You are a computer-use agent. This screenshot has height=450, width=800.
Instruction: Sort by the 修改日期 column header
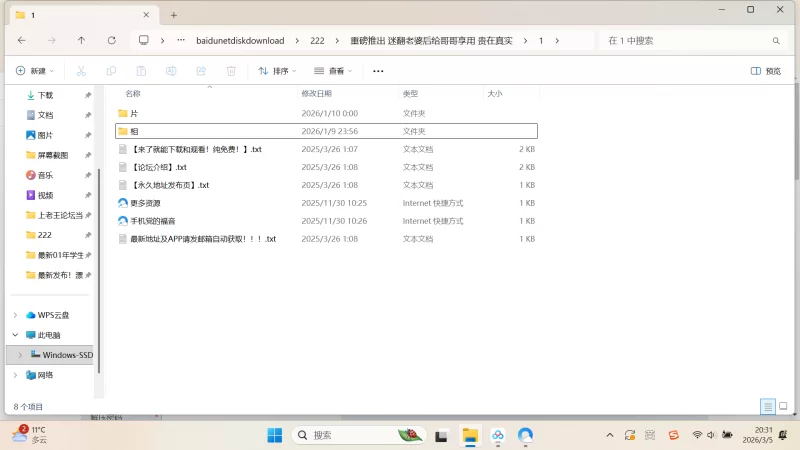point(316,93)
